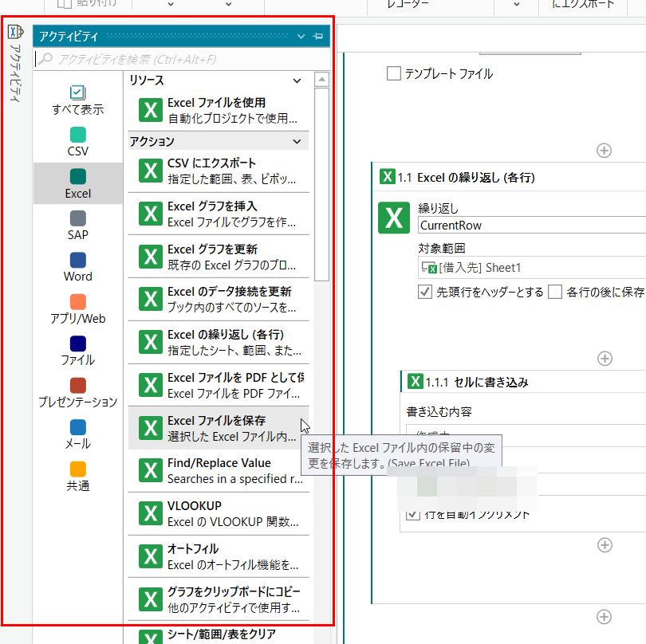Select the VLOOKUP activity icon
The image size is (646, 644).
(x=151, y=513)
